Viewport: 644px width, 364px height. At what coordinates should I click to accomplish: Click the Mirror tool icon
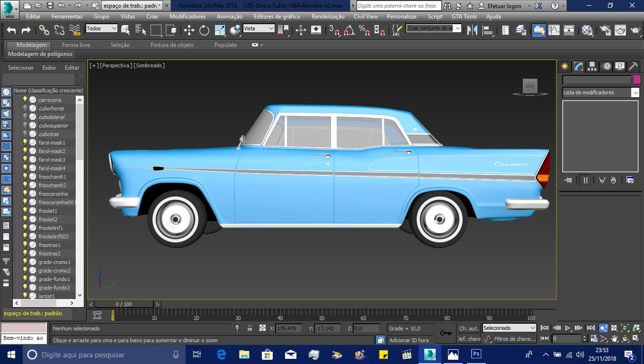click(x=472, y=30)
